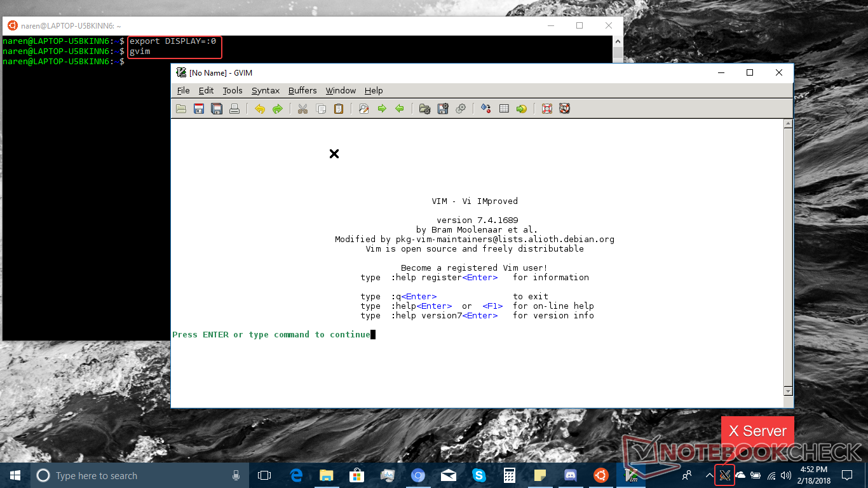
Task: Load a session via folder-gear icon
Action: pos(425,109)
